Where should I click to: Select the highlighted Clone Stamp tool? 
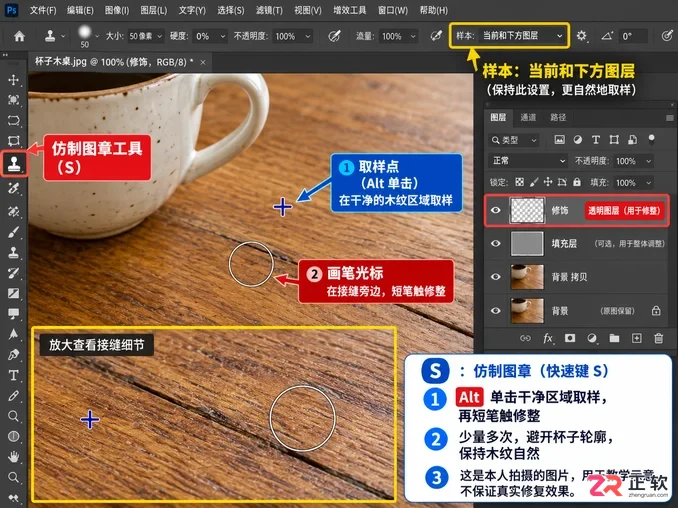[x=14, y=163]
